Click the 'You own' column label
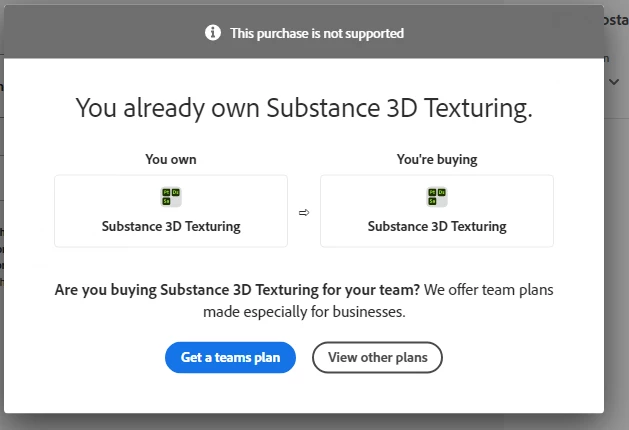 [x=171, y=159]
